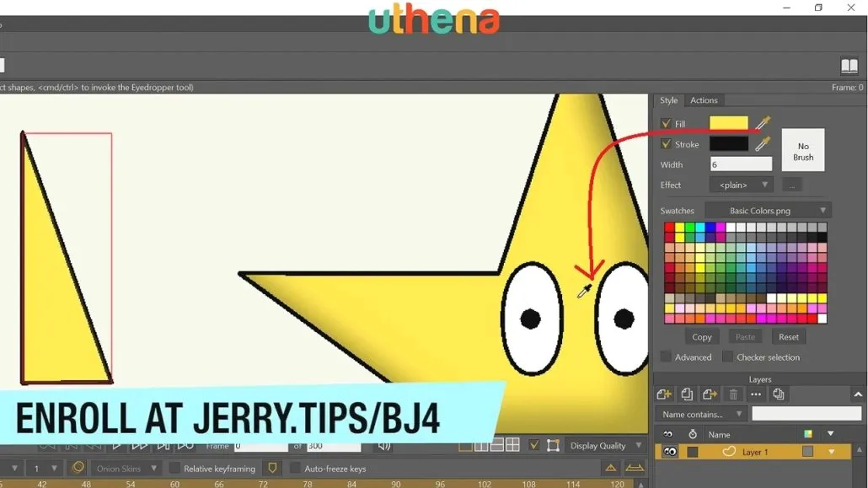Screen dimensions: 868x488
Task: Open the dropdown showing value 1
Action: [45, 468]
